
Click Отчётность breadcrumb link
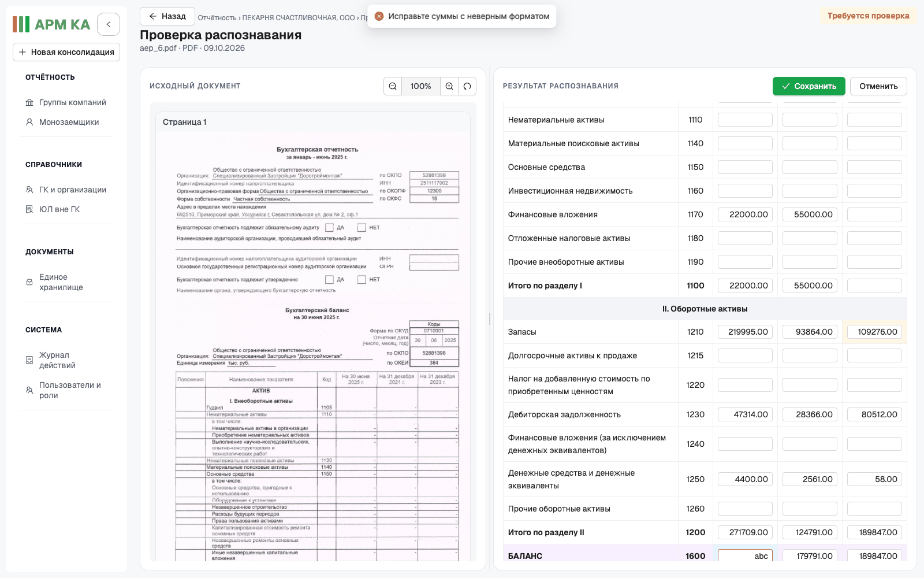[217, 18]
